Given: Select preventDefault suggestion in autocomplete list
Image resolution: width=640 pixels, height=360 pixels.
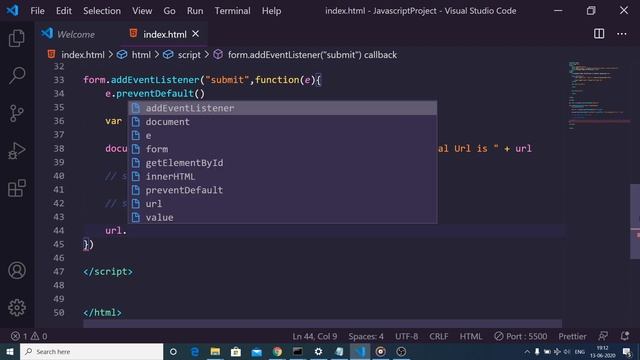Looking at the screenshot, I should click(282, 190).
